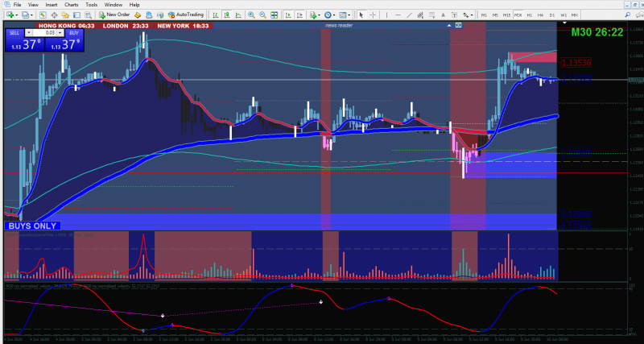Expand the Profiles dropdown arrow
Viewport: 644px width, 344px height.
31,15
